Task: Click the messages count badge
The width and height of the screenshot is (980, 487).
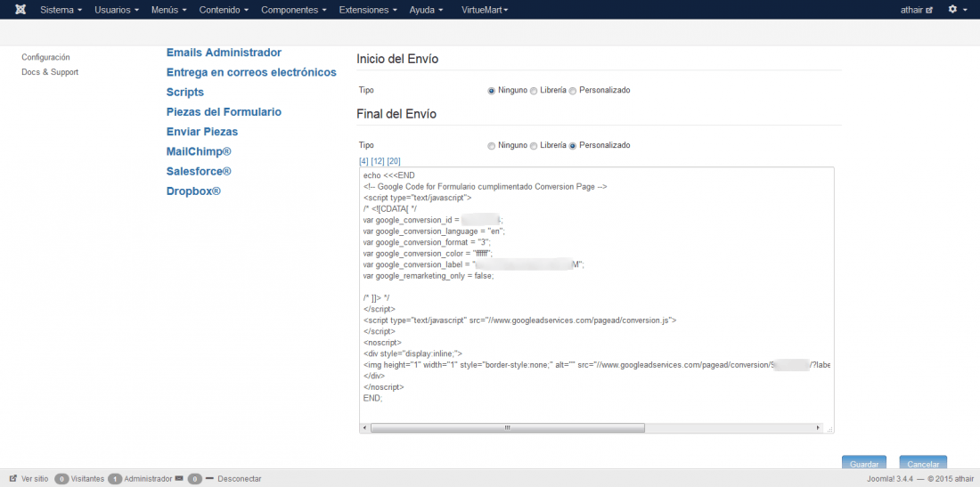Action: 195,479
